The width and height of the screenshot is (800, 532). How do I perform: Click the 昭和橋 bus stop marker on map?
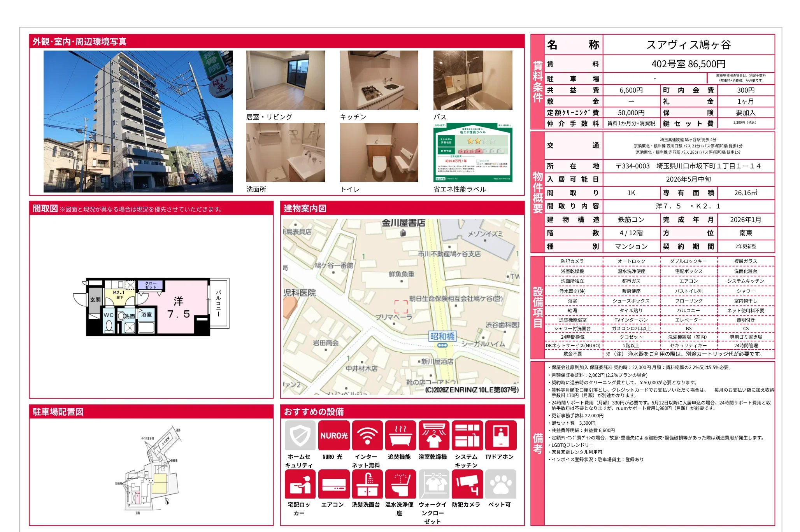click(442, 337)
